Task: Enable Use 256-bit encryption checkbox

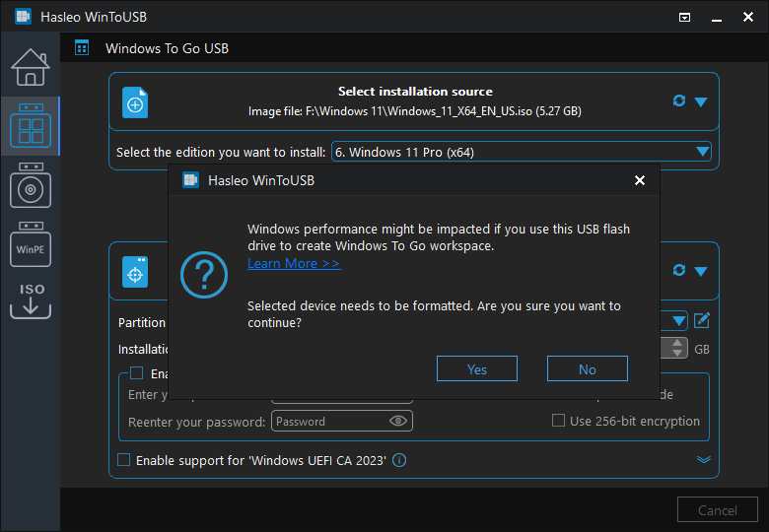Action: click(558, 421)
